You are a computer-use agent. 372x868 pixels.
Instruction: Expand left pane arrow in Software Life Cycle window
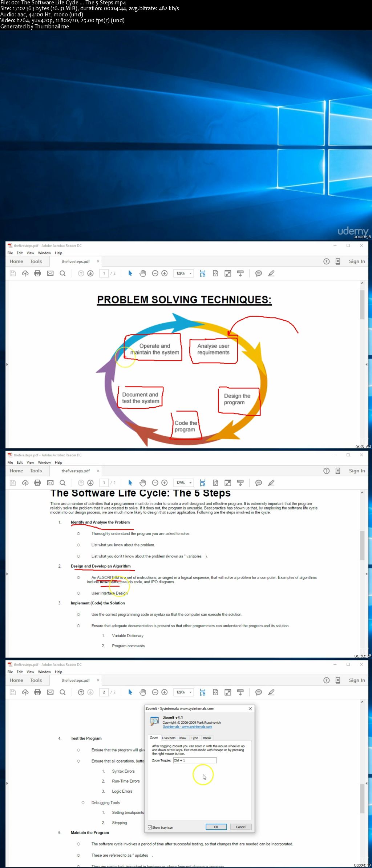click(7, 574)
